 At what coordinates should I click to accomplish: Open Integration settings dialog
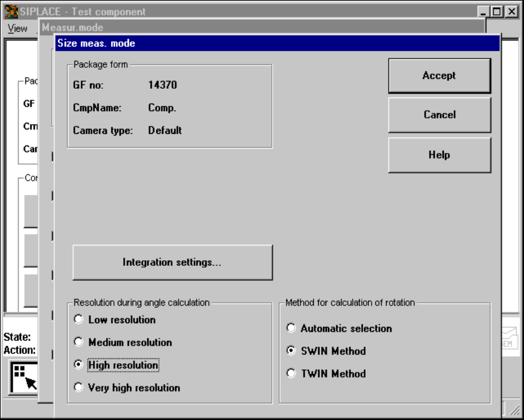pos(173,263)
